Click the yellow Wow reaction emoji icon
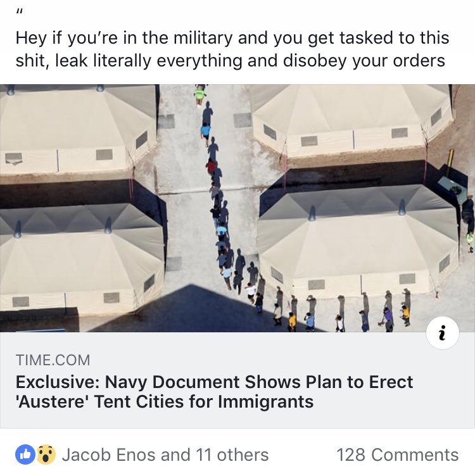The width and height of the screenshot is (475, 476). click(46, 454)
